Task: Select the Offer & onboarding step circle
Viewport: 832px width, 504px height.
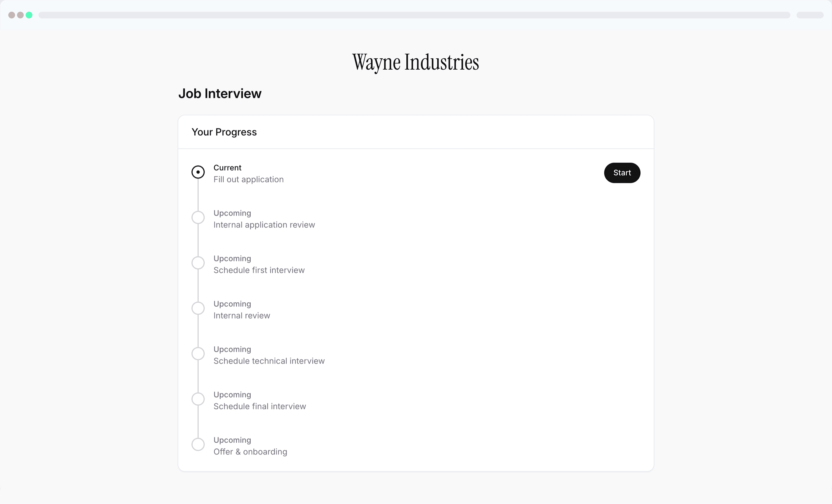Action: [x=198, y=444]
